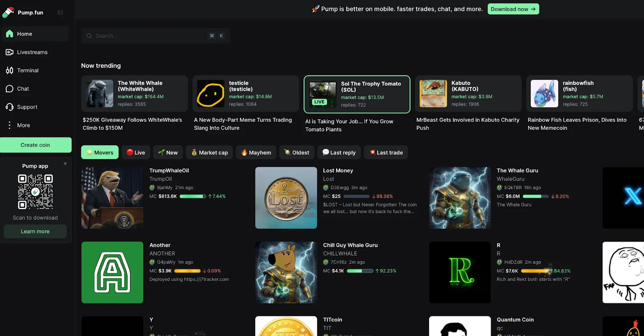
Task: Collapse the sidebar with the panel icon
Action: [60, 12]
